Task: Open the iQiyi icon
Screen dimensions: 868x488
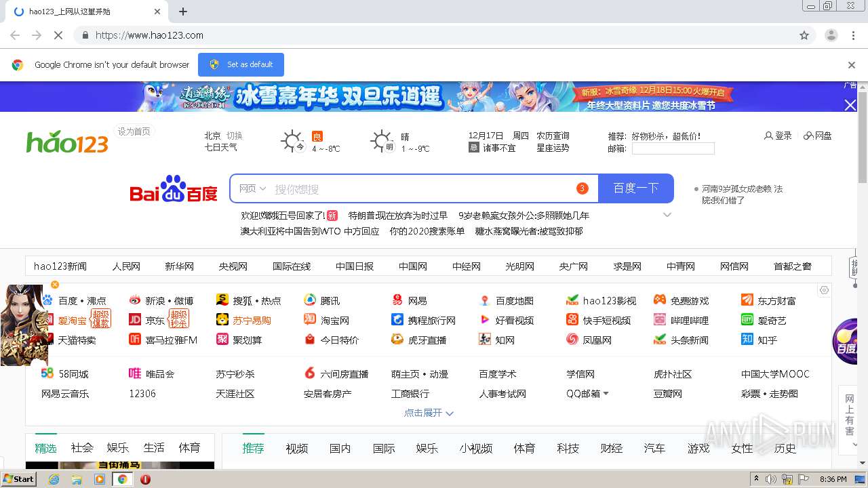Action: (x=747, y=320)
